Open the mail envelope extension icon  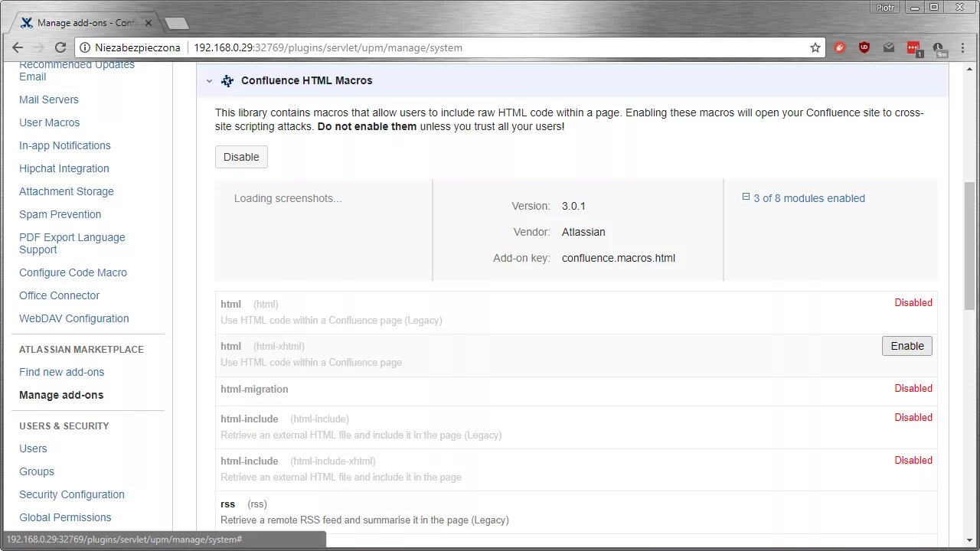pos(888,47)
